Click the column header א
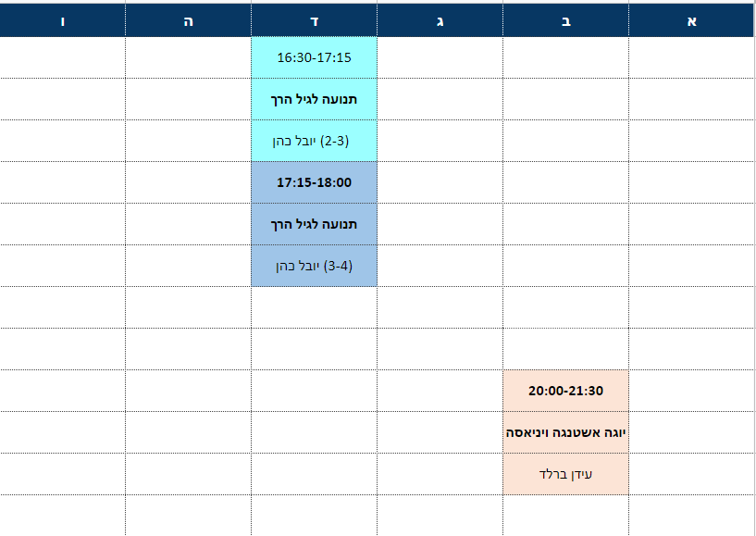The image size is (756, 536). coord(691,20)
